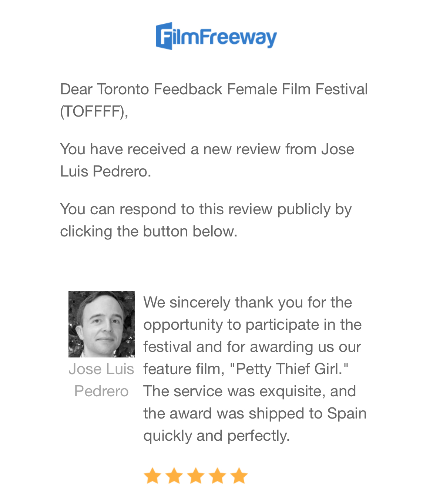Click "You can respond to this review" line
This screenshot has height=504, width=433.
click(205, 209)
